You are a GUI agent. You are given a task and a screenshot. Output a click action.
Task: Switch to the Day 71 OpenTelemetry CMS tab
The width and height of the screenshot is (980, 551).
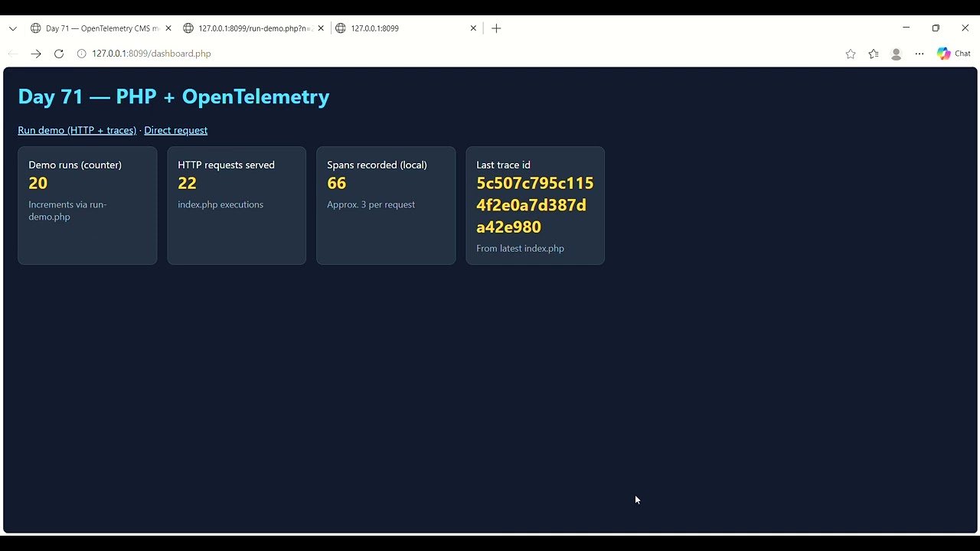100,28
